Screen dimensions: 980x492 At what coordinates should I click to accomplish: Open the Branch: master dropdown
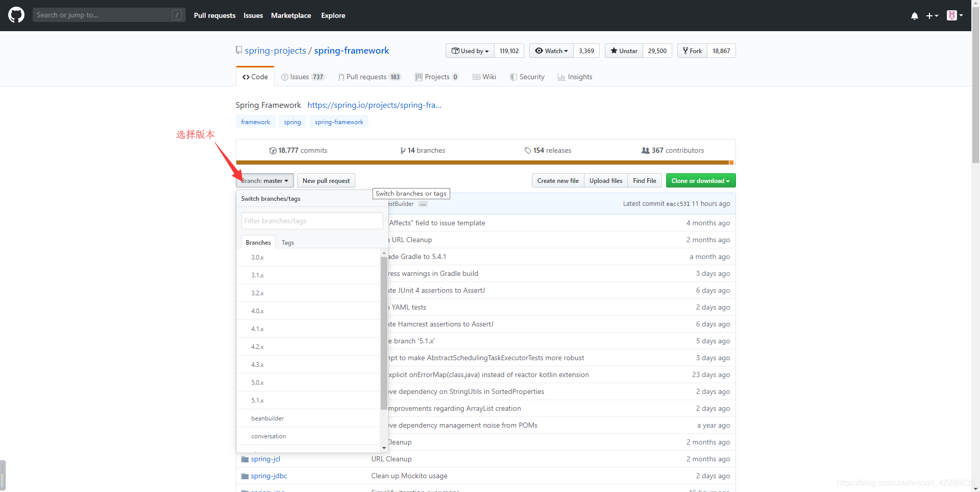tap(264, 180)
